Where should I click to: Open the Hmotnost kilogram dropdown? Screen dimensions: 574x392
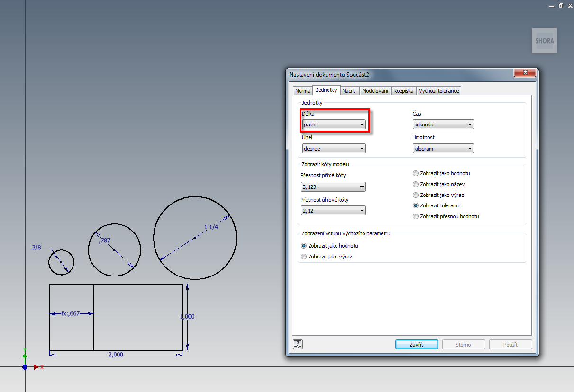tap(443, 149)
